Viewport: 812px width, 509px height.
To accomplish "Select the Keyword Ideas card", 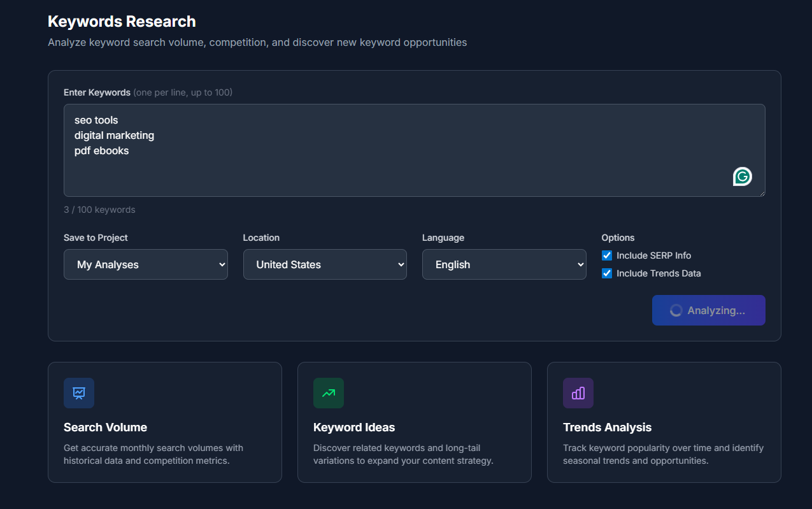I will coord(414,422).
